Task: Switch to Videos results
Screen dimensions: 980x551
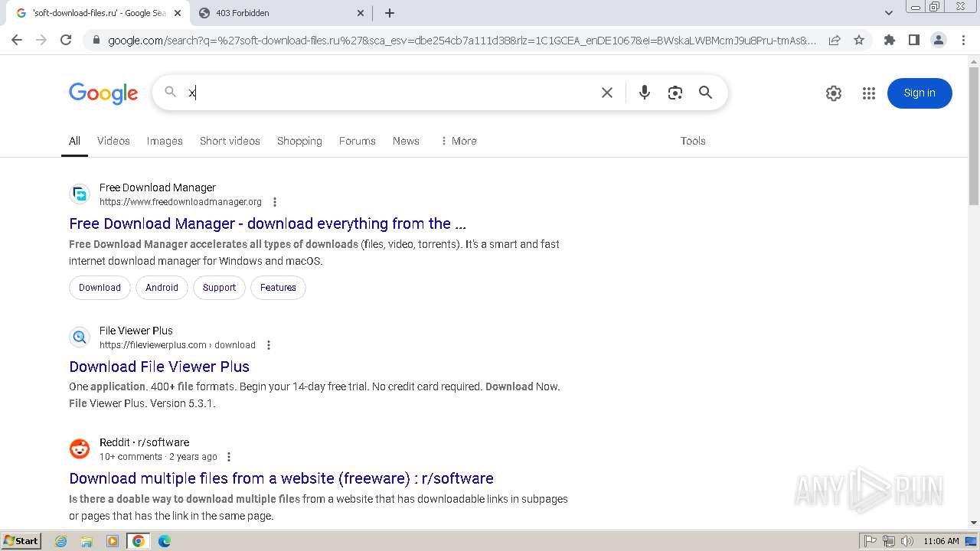Action: (113, 141)
